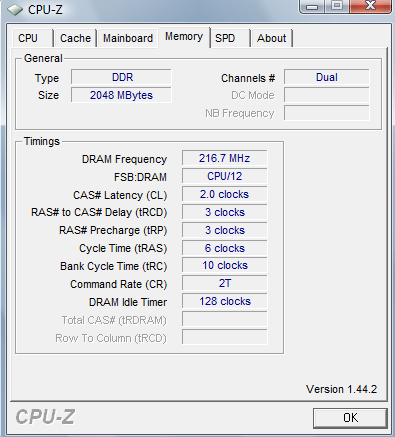Viewport: 395px width, 437px height.
Task: Click the Channels # label
Action: tap(248, 78)
